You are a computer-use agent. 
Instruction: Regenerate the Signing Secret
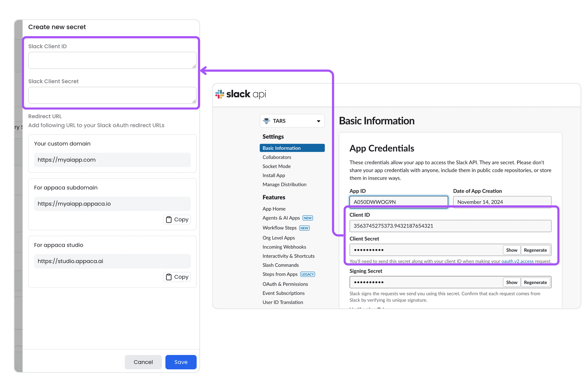(536, 282)
